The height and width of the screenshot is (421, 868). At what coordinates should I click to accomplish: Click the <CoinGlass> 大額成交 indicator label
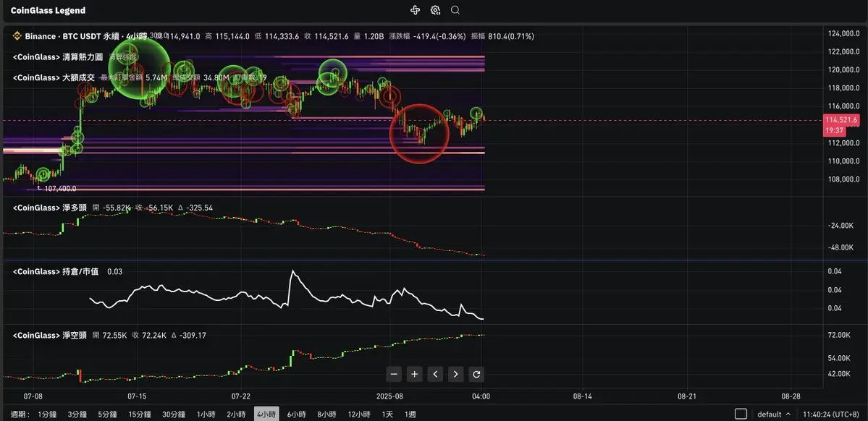point(54,78)
